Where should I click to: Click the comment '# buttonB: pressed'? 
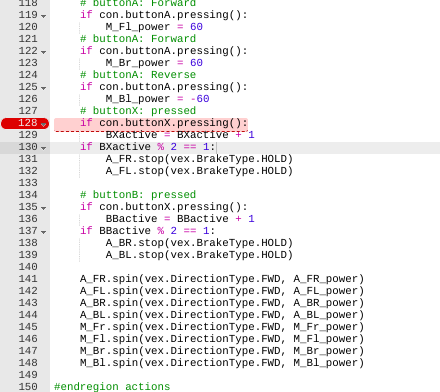click(x=138, y=195)
